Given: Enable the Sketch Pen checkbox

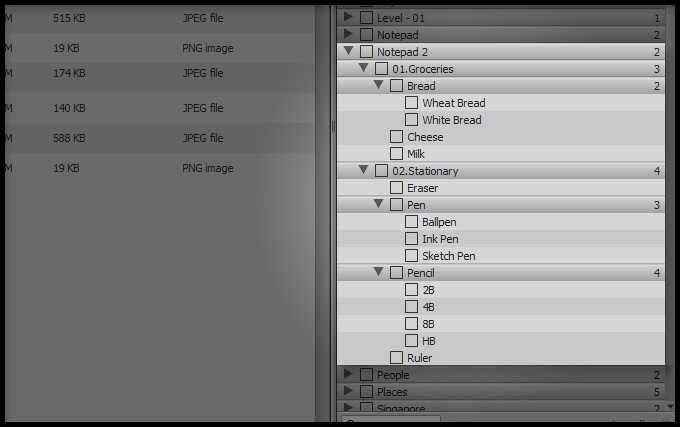Looking at the screenshot, I should pyautogui.click(x=412, y=256).
